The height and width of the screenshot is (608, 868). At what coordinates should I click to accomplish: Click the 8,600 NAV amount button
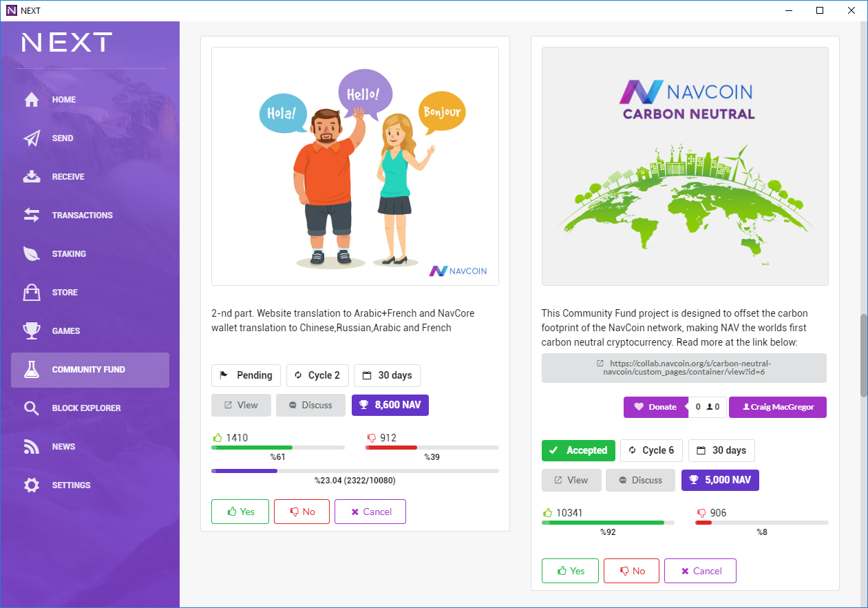[390, 405]
